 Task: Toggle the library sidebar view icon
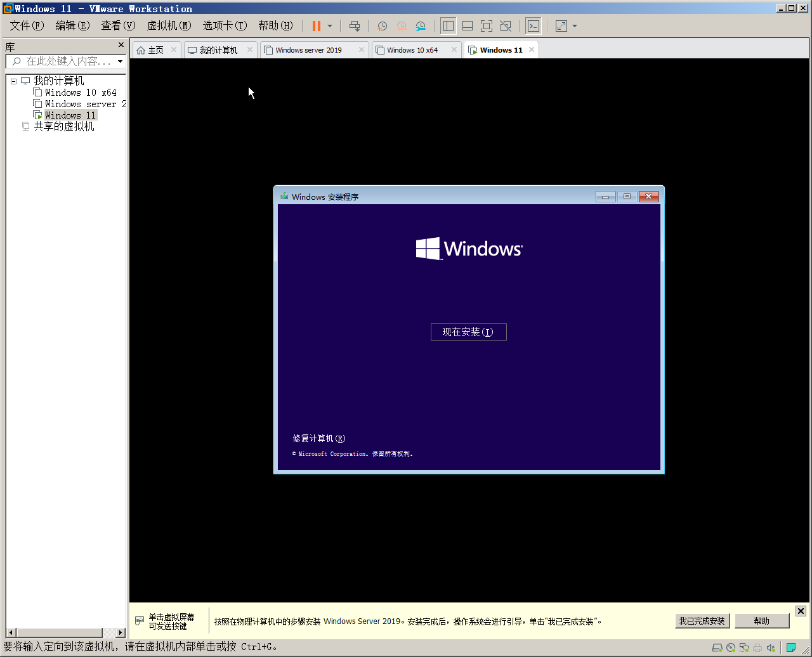[448, 26]
